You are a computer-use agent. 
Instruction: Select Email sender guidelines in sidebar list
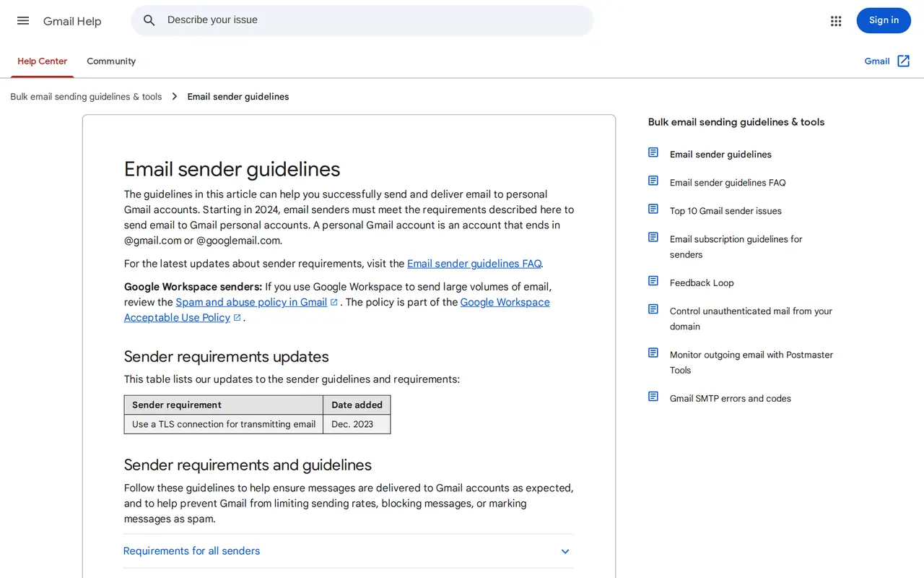point(720,155)
